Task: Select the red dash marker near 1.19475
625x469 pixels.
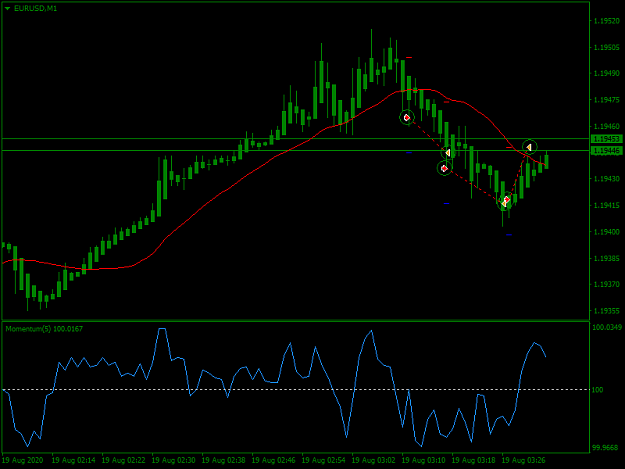Action: pos(446,102)
